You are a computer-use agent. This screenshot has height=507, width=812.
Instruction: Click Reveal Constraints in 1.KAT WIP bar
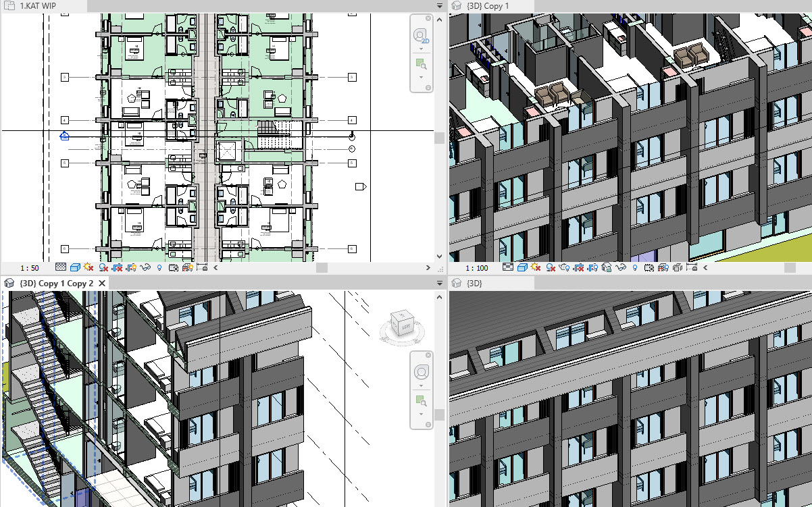coord(202,268)
